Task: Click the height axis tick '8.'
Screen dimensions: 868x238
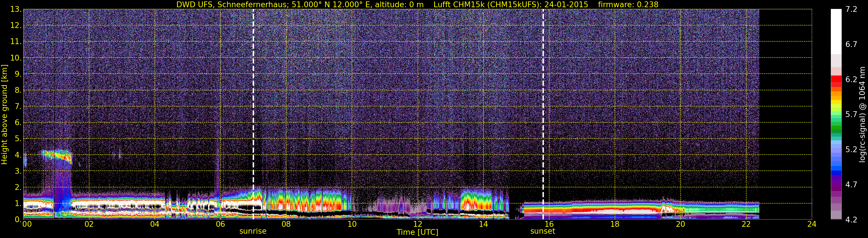Action: (18, 90)
